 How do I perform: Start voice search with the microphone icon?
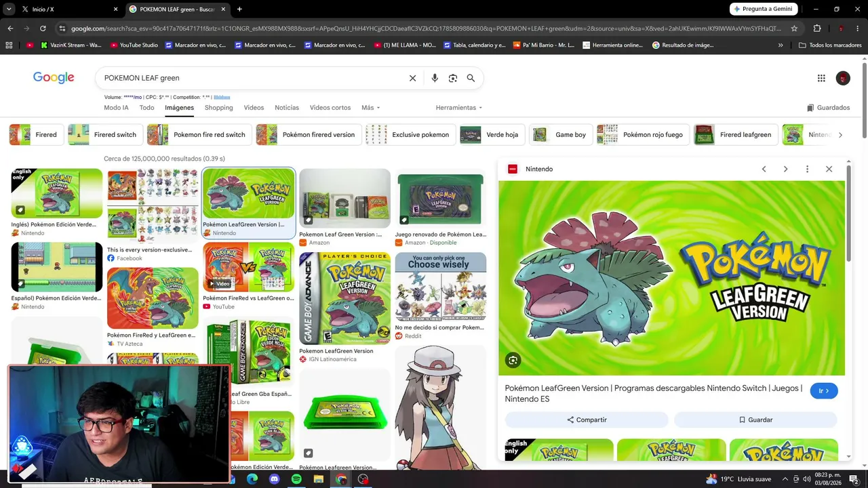435,78
